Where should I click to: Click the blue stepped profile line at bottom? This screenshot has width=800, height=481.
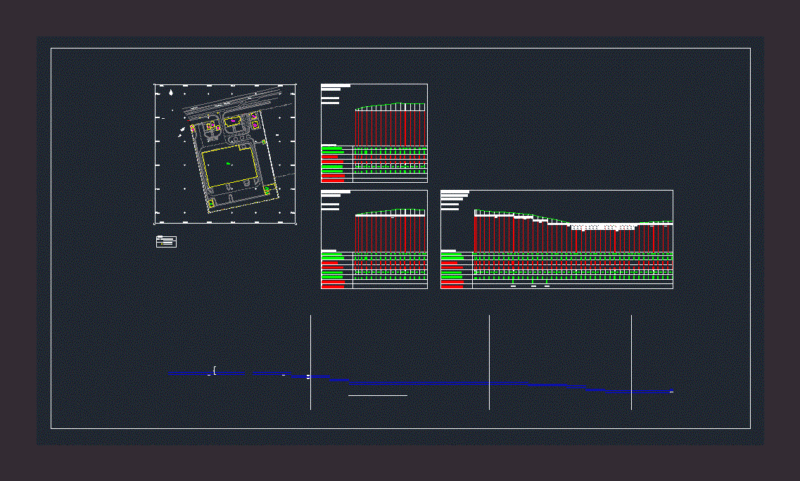(421, 383)
